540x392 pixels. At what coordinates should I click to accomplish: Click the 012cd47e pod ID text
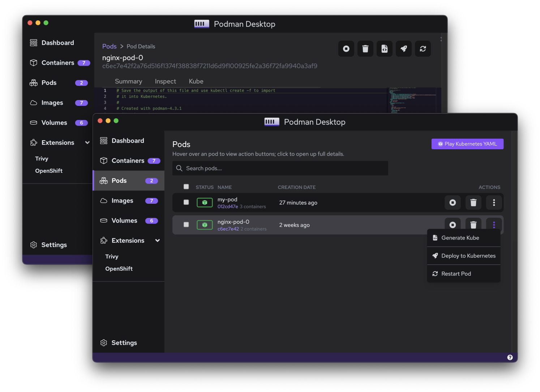coord(228,207)
